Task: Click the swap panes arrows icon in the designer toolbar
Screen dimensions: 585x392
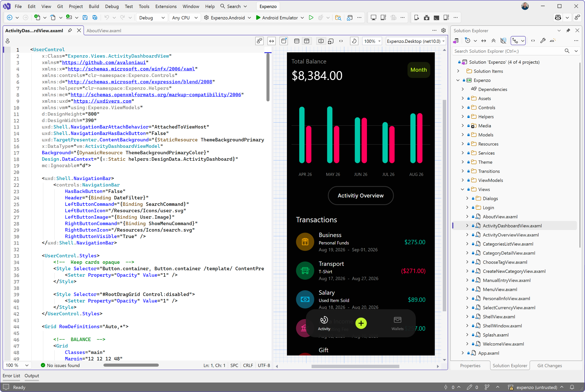Action: click(271, 41)
